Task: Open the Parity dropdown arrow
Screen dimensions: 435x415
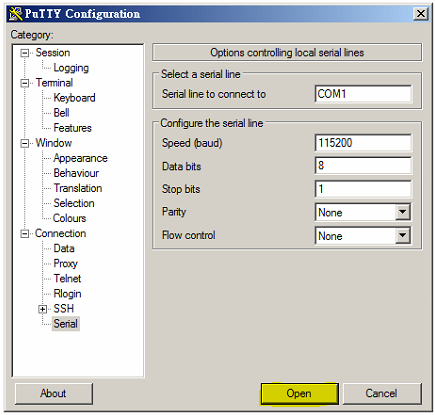Action: [x=403, y=212]
